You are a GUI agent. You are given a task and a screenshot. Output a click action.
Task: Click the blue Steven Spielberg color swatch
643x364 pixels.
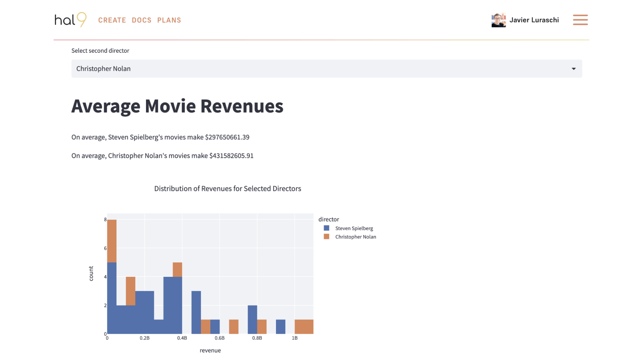point(326,228)
